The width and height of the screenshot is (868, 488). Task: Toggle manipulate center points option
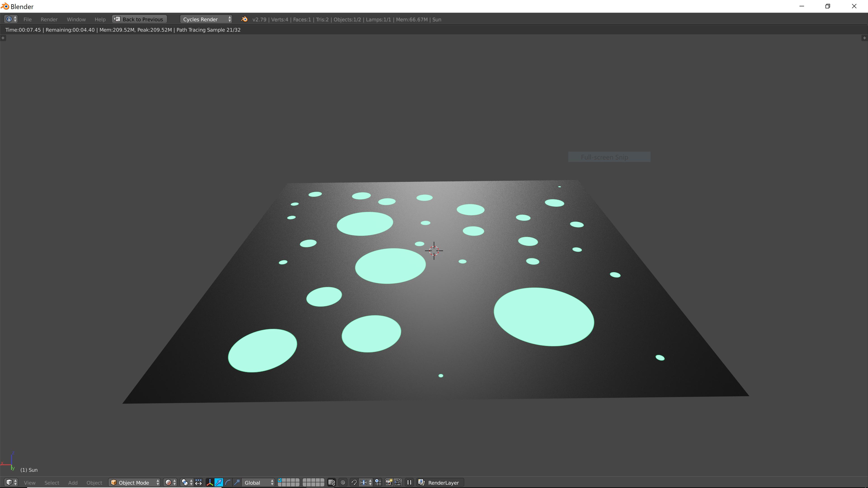tap(198, 482)
